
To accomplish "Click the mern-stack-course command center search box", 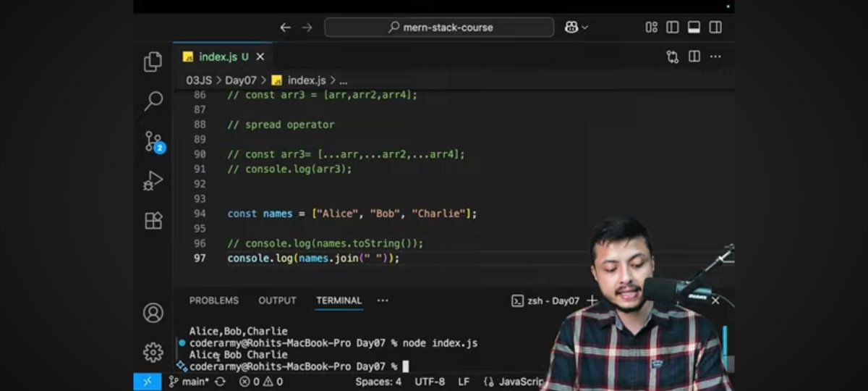I will pos(439,28).
